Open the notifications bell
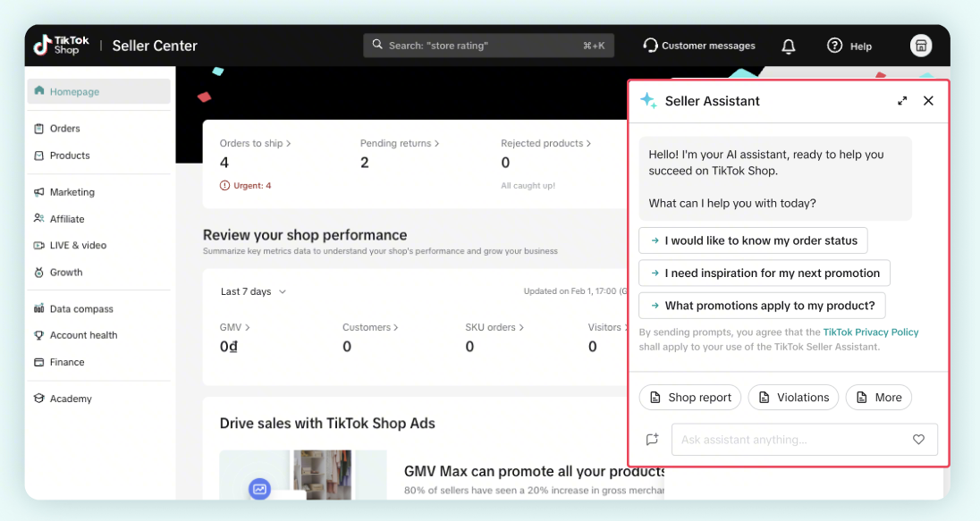 (788, 46)
